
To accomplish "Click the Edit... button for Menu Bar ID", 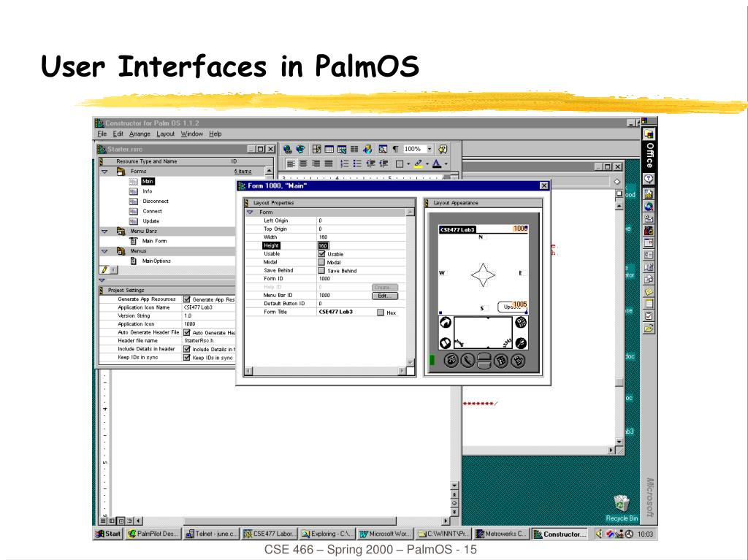I will pyautogui.click(x=384, y=296).
